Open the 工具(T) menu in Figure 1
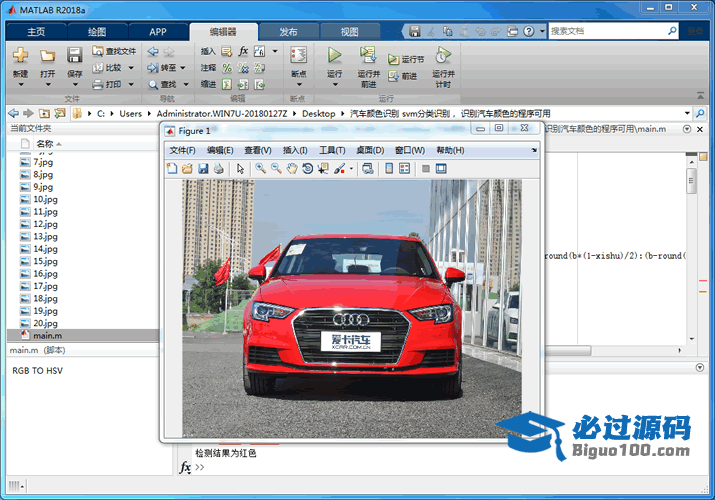Image resolution: width=715 pixels, height=500 pixels. click(332, 150)
